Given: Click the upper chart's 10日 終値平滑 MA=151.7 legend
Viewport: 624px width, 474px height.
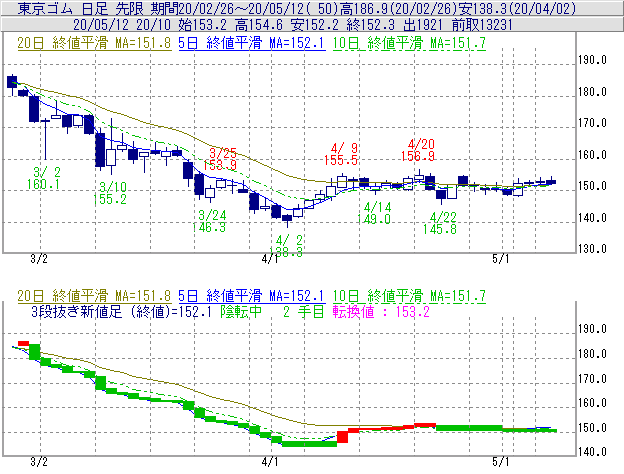Looking at the screenshot, I should click(409, 43).
